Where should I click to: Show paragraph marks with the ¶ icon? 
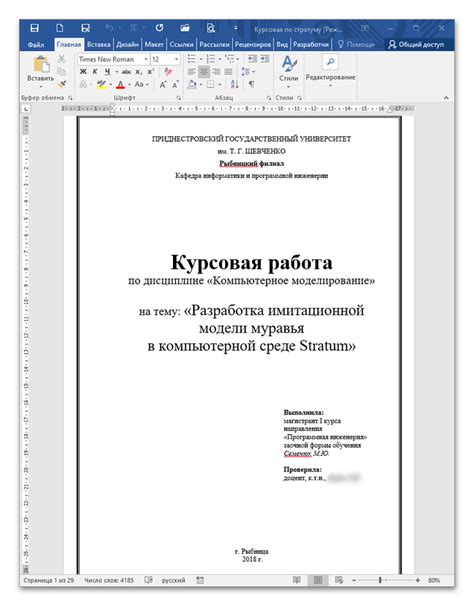click(x=252, y=84)
